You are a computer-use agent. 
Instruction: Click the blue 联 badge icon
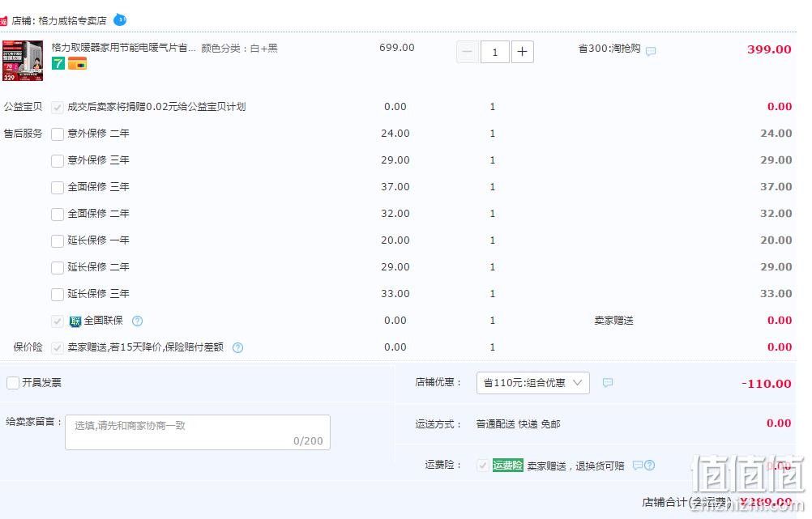point(75,321)
